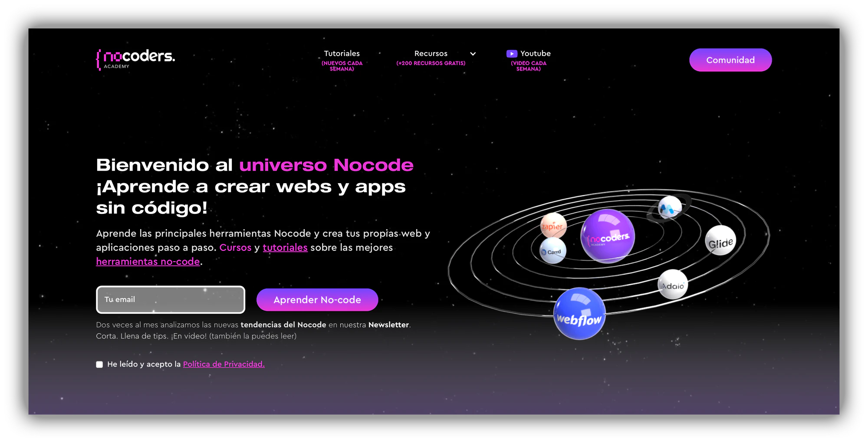Click the Aprender No-code button
Image resolution: width=868 pixels, height=443 pixels.
tap(317, 300)
